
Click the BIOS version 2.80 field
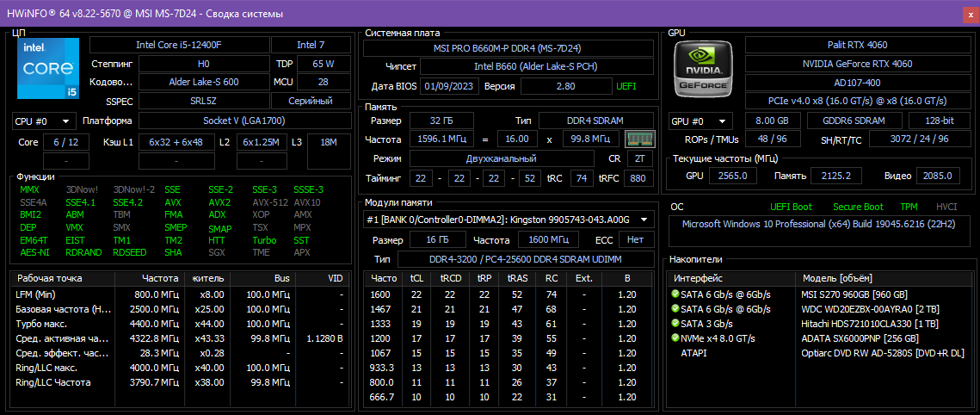[x=565, y=86]
